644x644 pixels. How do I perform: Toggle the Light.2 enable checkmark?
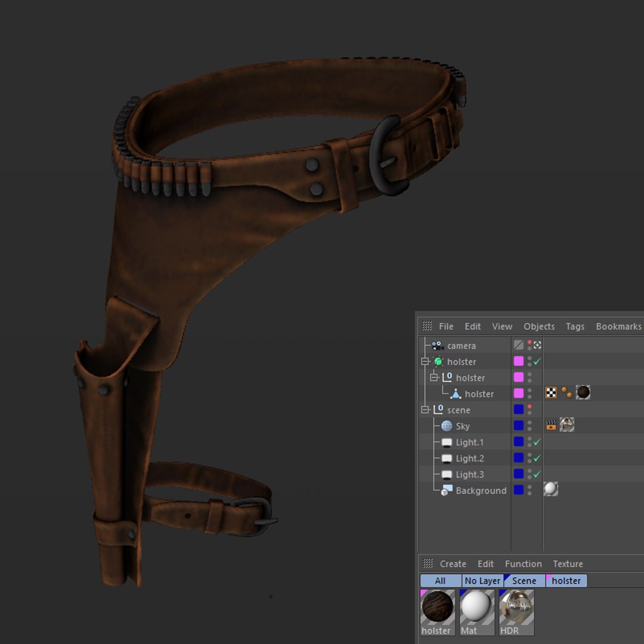pyautogui.click(x=537, y=458)
